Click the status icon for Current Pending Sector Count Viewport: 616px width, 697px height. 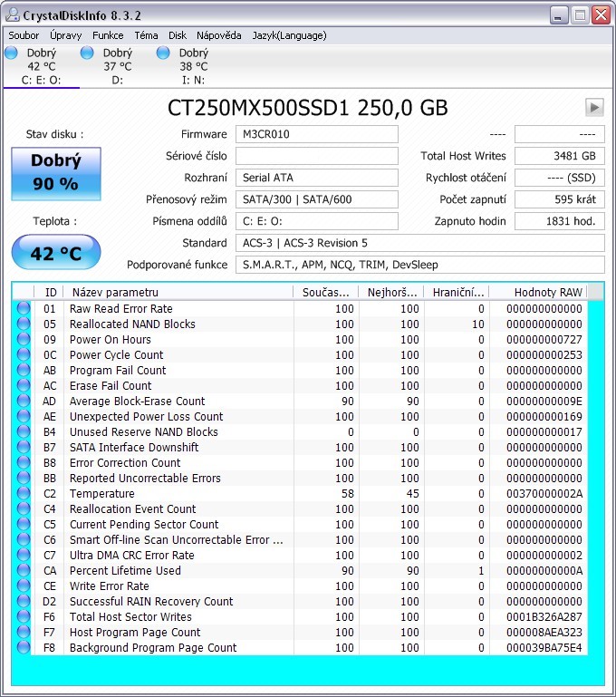pyautogui.click(x=23, y=524)
